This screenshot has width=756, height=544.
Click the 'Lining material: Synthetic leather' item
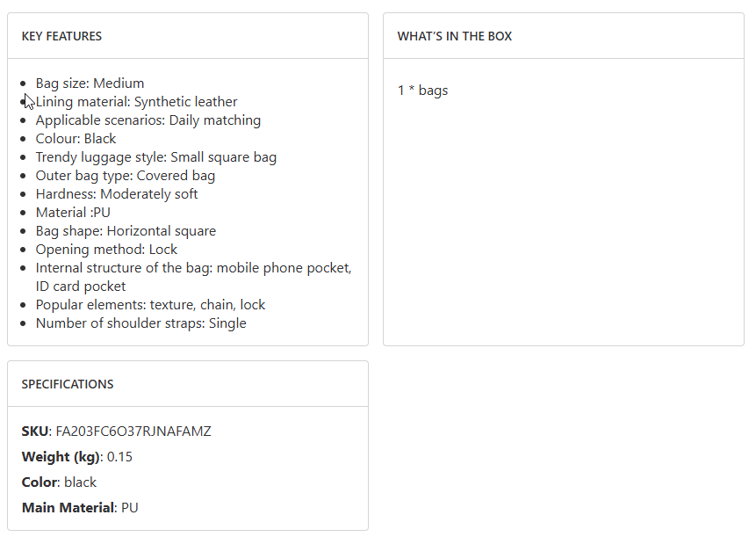[136, 102]
